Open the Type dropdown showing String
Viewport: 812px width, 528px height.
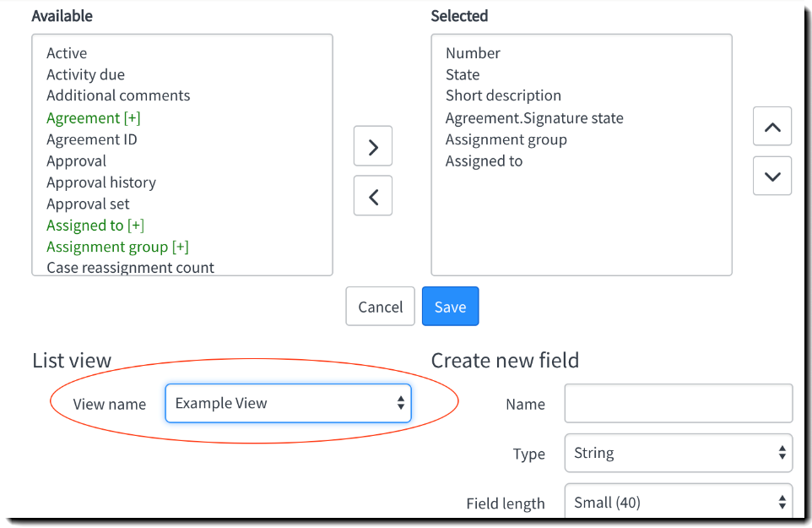click(678, 453)
